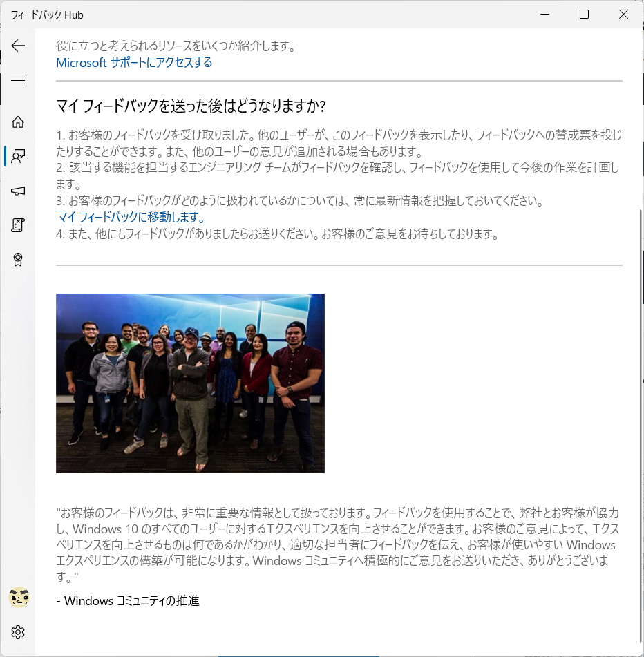
Task: Open the Achievements badge icon
Action: click(17, 260)
